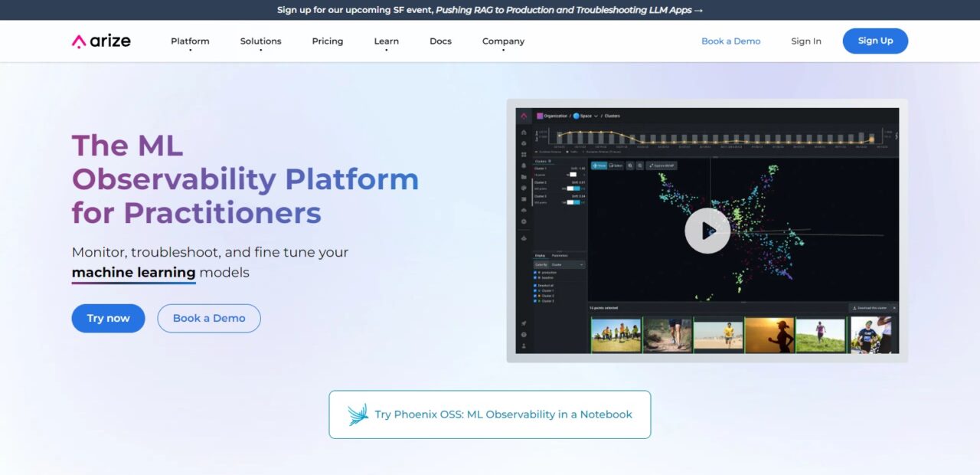The height and width of the screenshot is (475, 980).
Task: Click question-mark help icon in demo sidebar
Action: (524, 334)
